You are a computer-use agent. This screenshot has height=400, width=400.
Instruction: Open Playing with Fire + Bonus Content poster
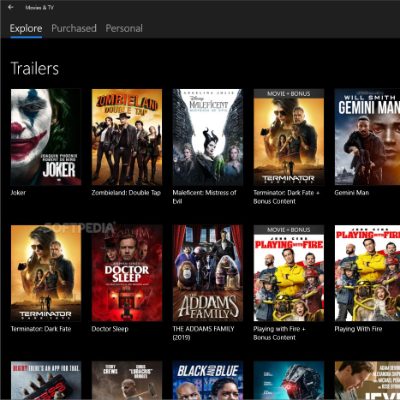point(289,273)
